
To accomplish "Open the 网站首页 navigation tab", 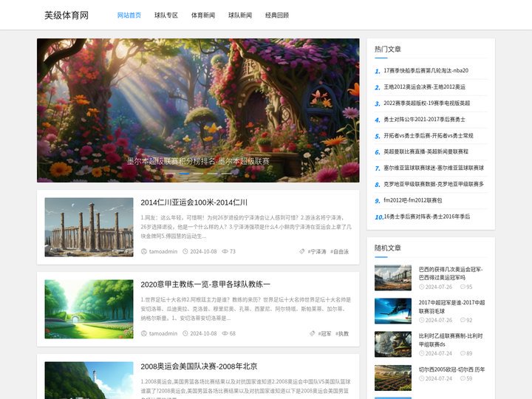I will click(129, 16).
